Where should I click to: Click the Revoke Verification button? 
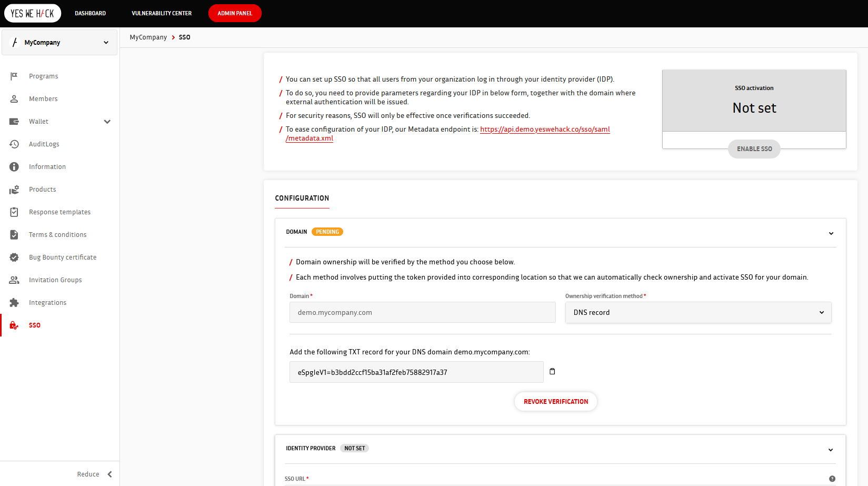pyautogui.click(x=556, y=402)
